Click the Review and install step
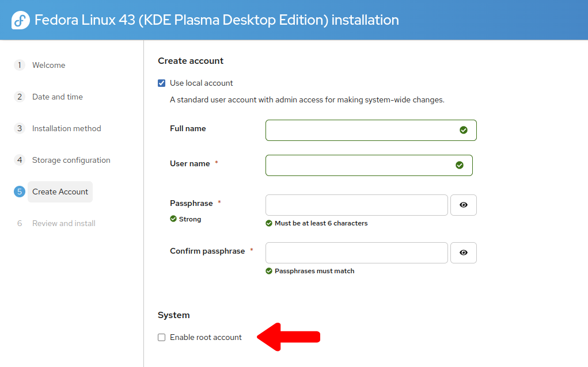The image size is (588, 367). click(x=63, y=224)
